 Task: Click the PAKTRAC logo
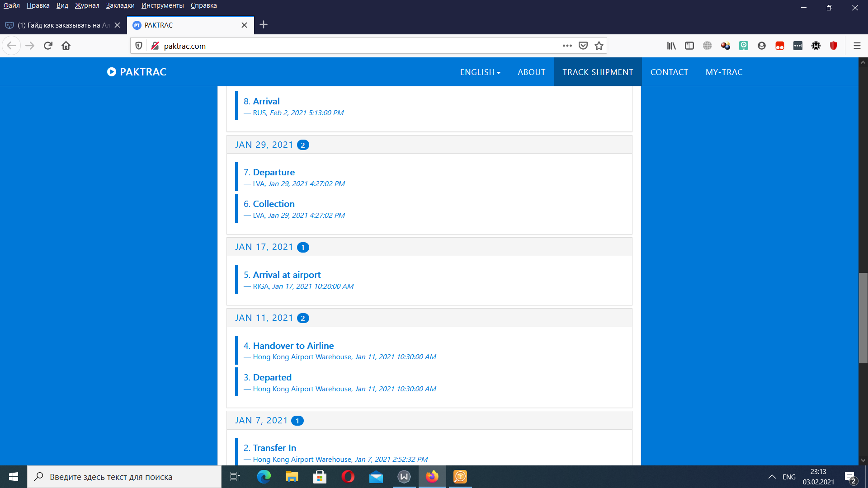(x=137, y=72)
